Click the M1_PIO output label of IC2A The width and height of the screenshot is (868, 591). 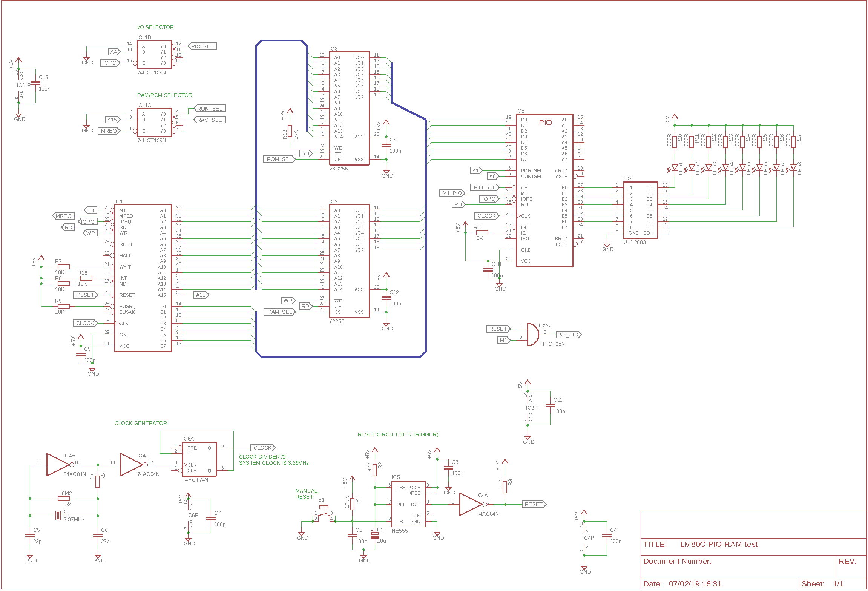click(x=569, y=335)
